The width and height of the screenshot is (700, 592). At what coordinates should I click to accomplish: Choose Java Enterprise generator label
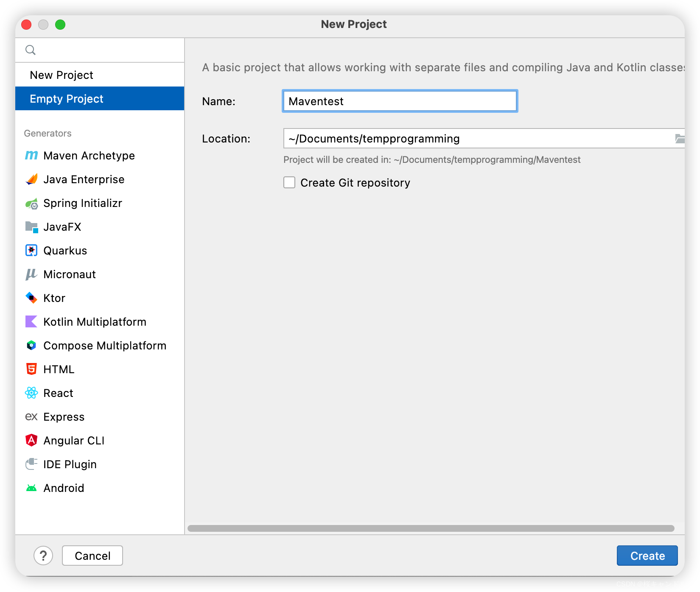84,179
